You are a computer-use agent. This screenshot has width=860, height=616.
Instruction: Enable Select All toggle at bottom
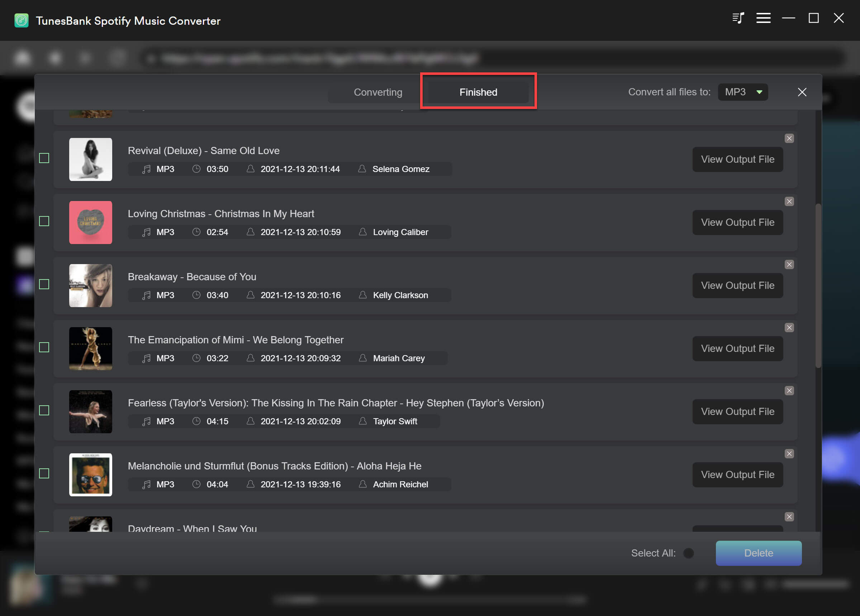(688, 553)
